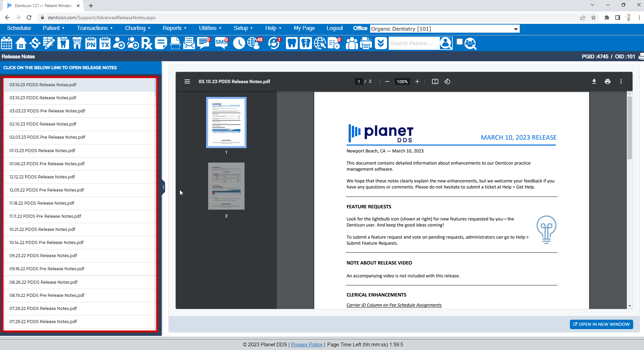Expand the Reports menu dropdown
The image size is (644, 350).
(x=174, y=28)
